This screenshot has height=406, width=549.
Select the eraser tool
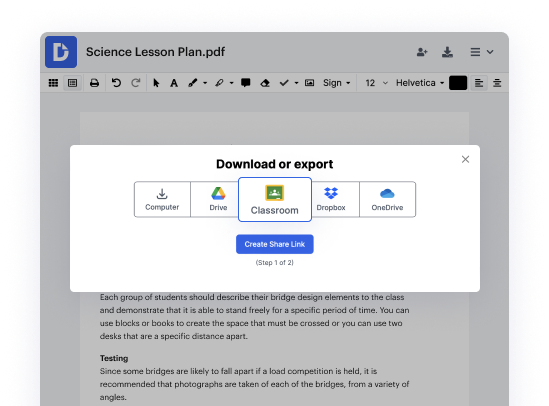265,83
